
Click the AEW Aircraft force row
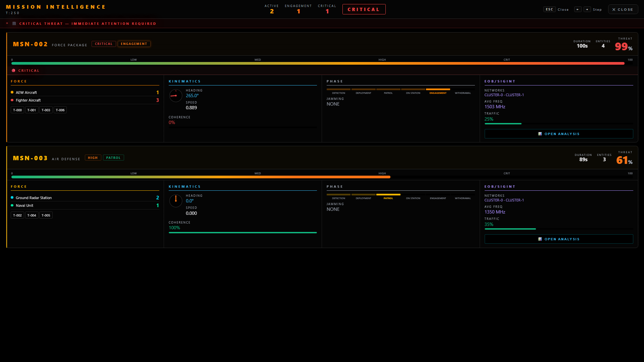pyautogui.click(x=85, y=92)
